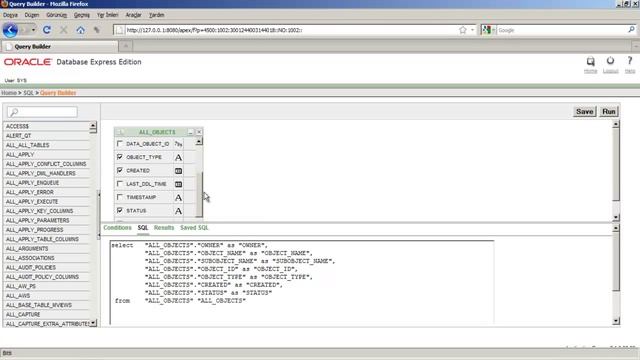Click the STATUS text datatype icon

pyautogui.click(x=178, y=211)
